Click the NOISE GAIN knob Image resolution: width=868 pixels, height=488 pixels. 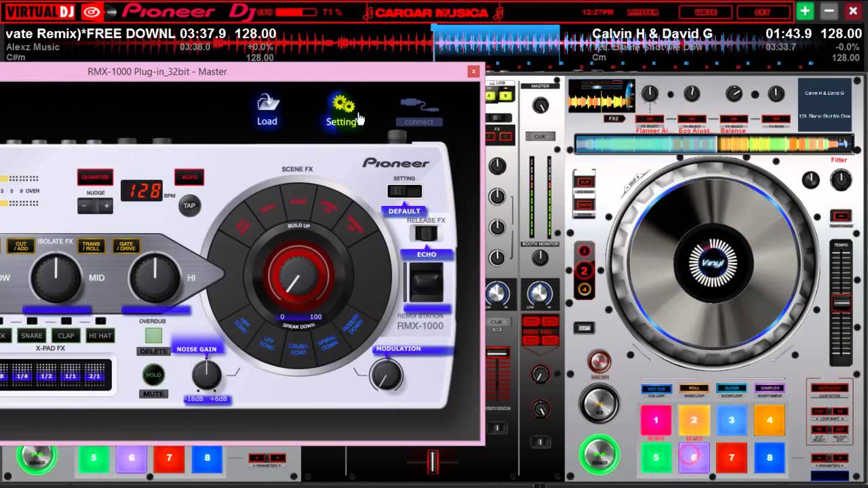206,375
